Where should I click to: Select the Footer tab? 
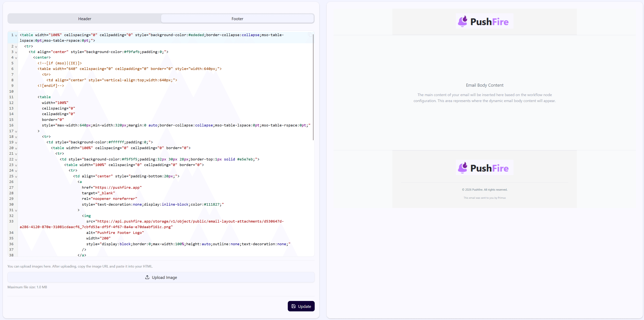[x=237, y=18]
